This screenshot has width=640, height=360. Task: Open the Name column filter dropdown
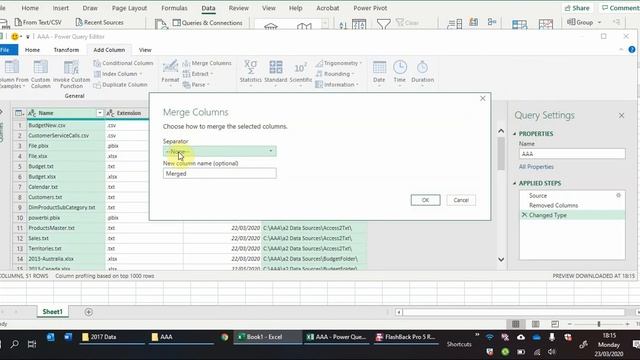coord(100,113)
